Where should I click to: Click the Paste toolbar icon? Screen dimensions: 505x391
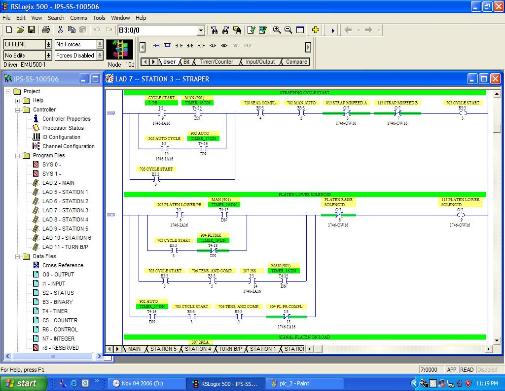click(83, 30)
